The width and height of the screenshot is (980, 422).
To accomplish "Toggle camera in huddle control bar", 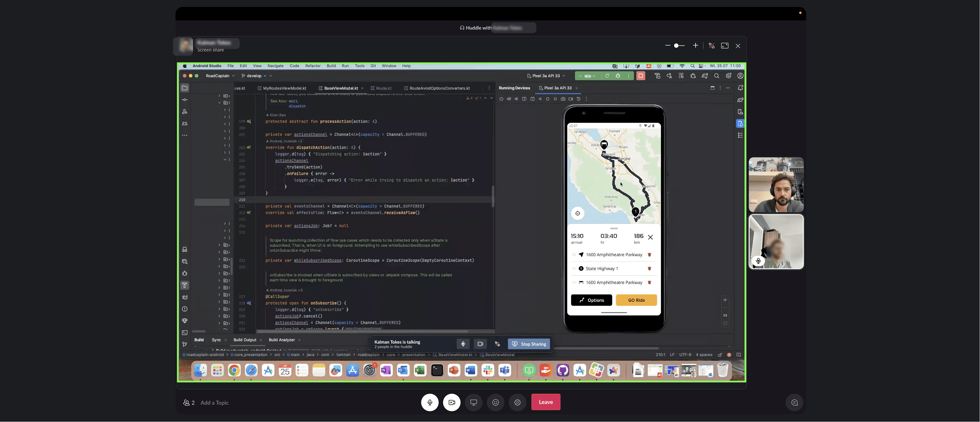I will [452, 402].
